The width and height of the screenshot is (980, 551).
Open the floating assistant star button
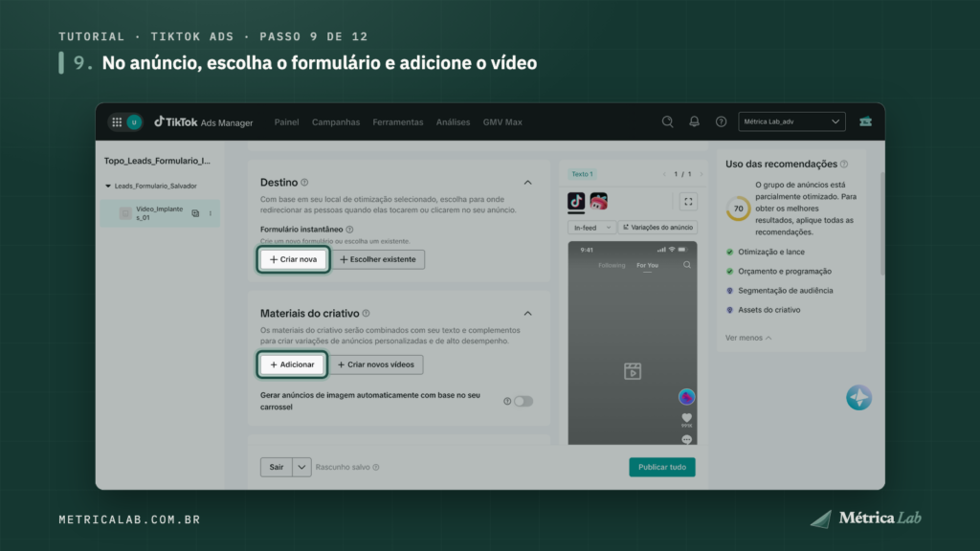pyautogui.click(x=858, y=397)
